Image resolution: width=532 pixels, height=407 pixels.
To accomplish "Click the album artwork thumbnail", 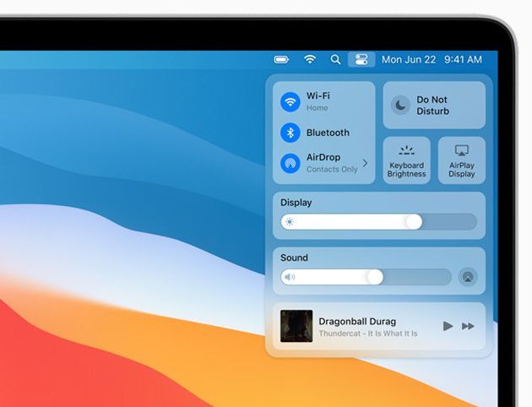I will click(296, 326).
